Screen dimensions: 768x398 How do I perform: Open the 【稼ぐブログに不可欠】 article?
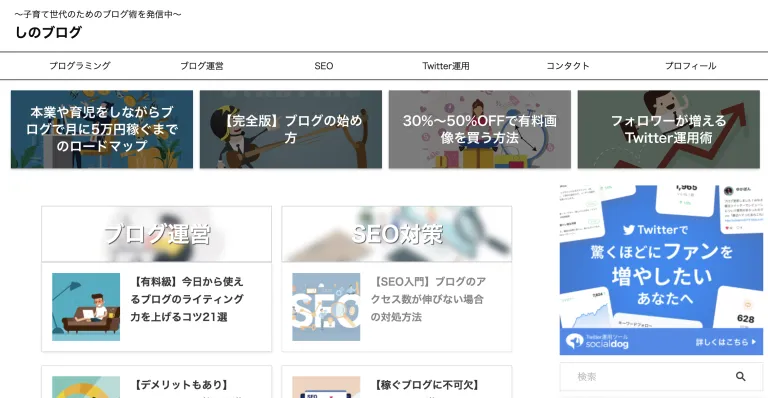click(397, 382)
